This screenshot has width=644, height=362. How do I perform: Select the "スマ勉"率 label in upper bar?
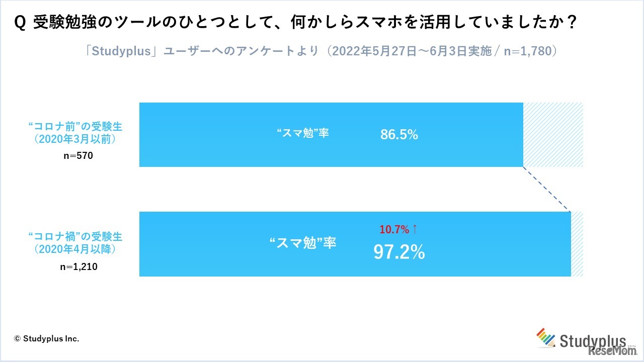pyautogui.click(x=303, y=134)
